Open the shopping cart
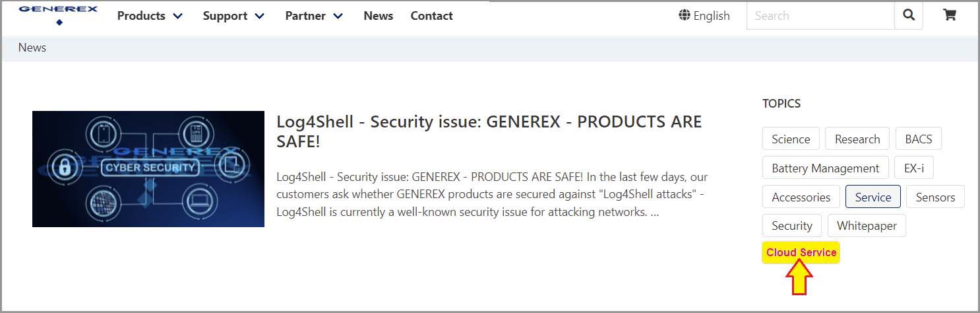This screenshot has width=980, height=313. [950, 15]
